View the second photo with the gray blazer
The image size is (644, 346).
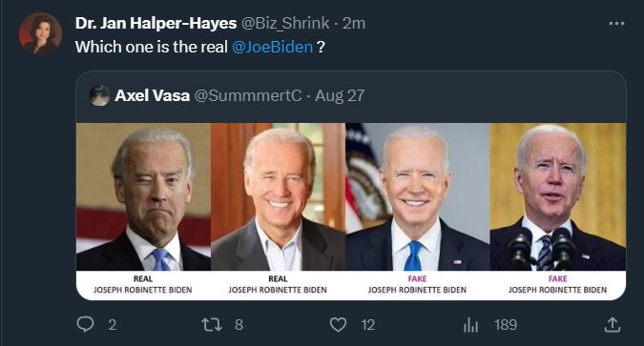[278, 196]
